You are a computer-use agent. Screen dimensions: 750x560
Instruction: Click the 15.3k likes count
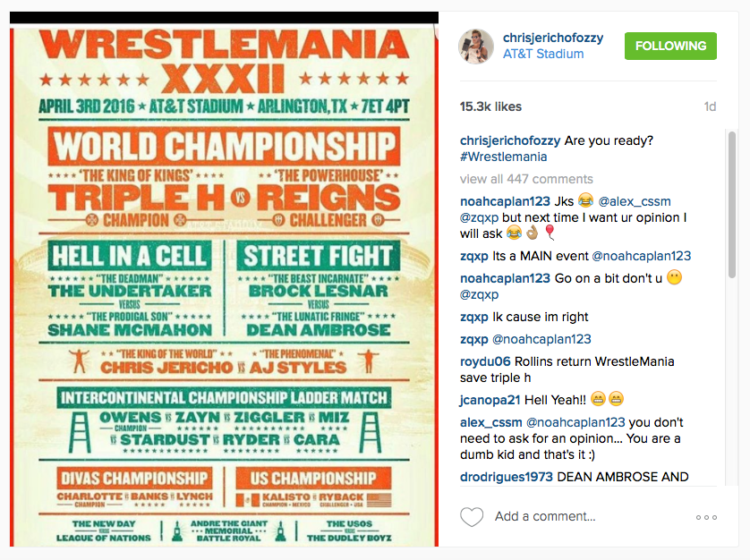[490, 106]
